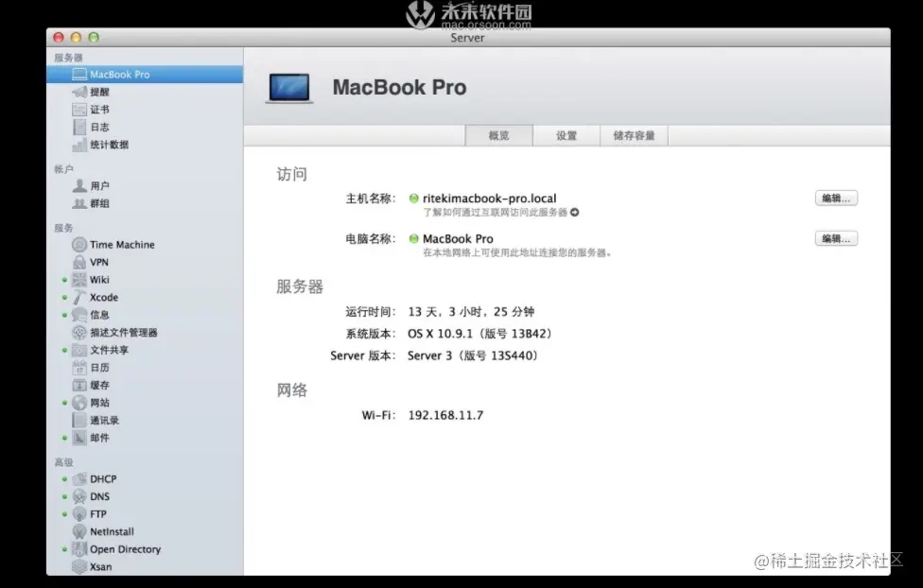The height and width of the screenshot is (588, 923).
Task: Select the 信息 messages bubble icon
Action: click(x=79, y=315)
